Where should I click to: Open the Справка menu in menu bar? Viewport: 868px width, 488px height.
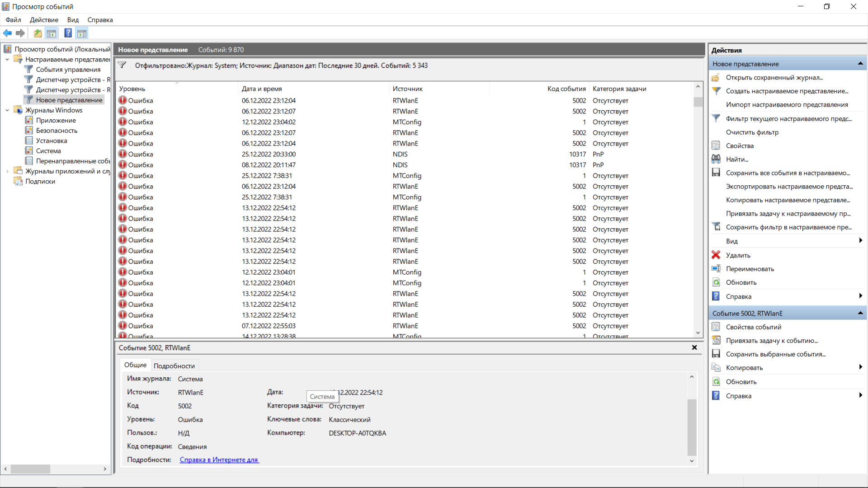(x=100, y=20)
